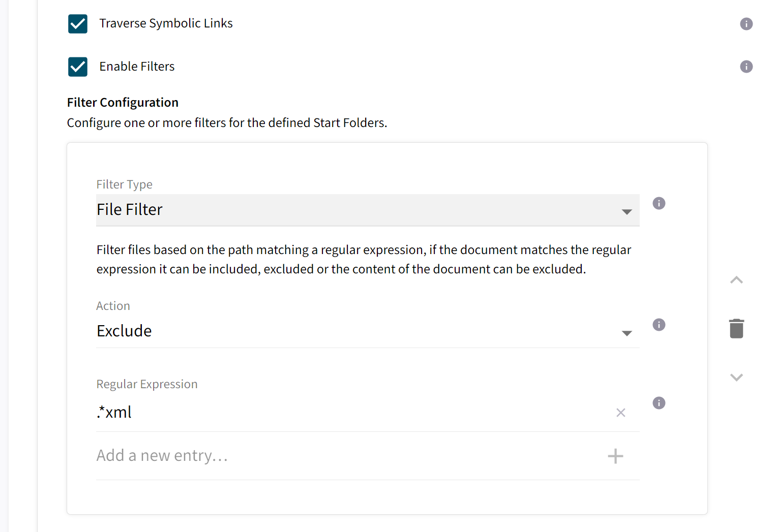Click the info icon next to Action

coord(659,324)
